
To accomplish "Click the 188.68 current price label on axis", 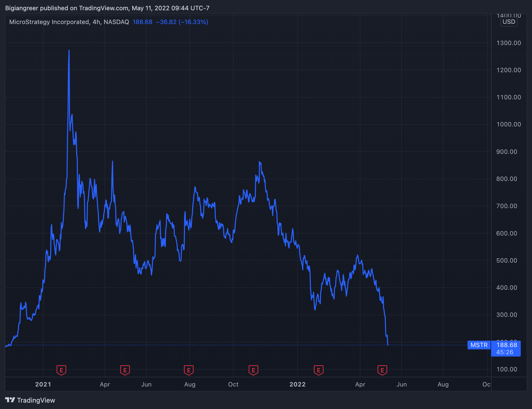I will coord(507,345).
